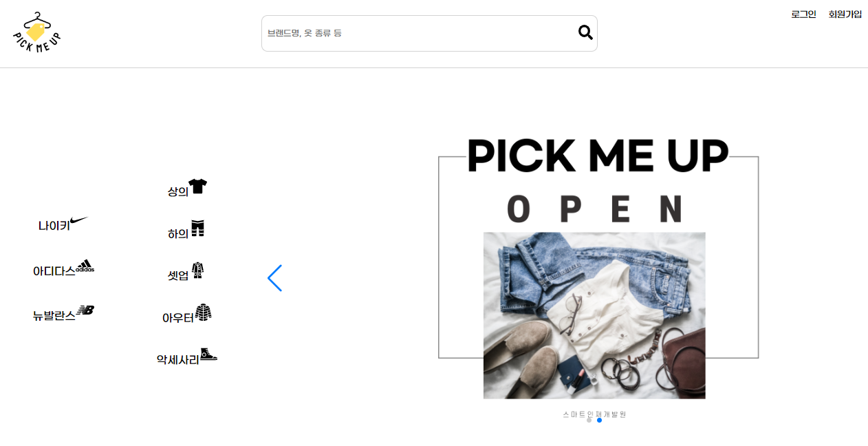Click the sneaker icon for 악세사리
The image size is (868, 446).
208,354
